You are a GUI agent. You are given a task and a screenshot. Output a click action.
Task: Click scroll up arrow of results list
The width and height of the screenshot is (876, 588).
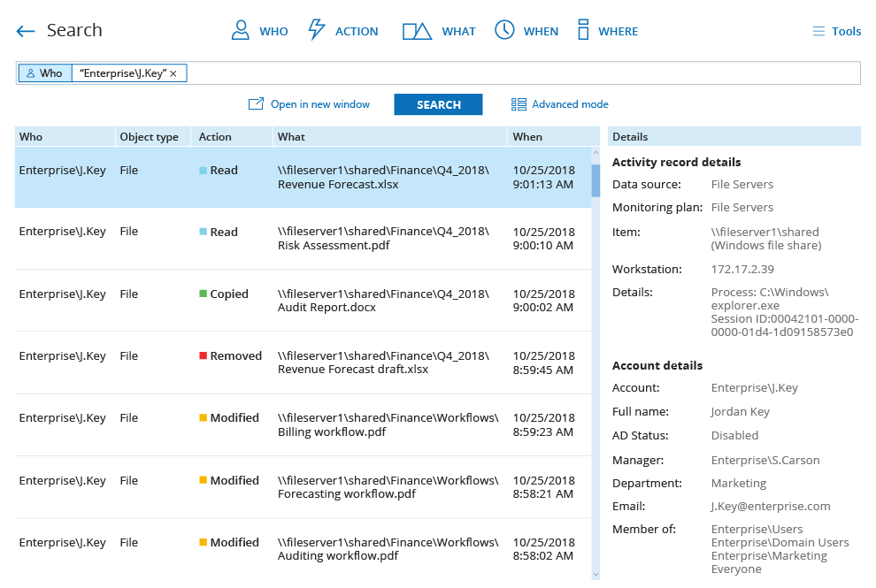596,152
